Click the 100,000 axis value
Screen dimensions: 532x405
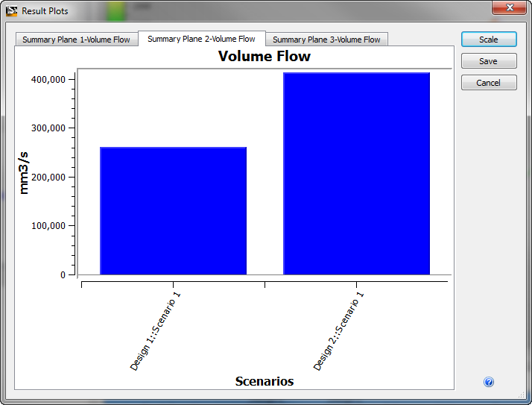[48, 225]
